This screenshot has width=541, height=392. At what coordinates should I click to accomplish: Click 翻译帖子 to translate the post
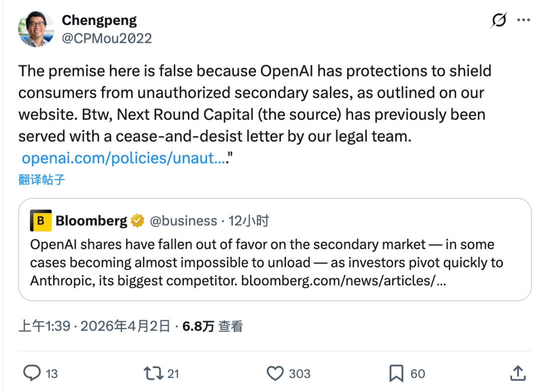click(x=42, y=180)
